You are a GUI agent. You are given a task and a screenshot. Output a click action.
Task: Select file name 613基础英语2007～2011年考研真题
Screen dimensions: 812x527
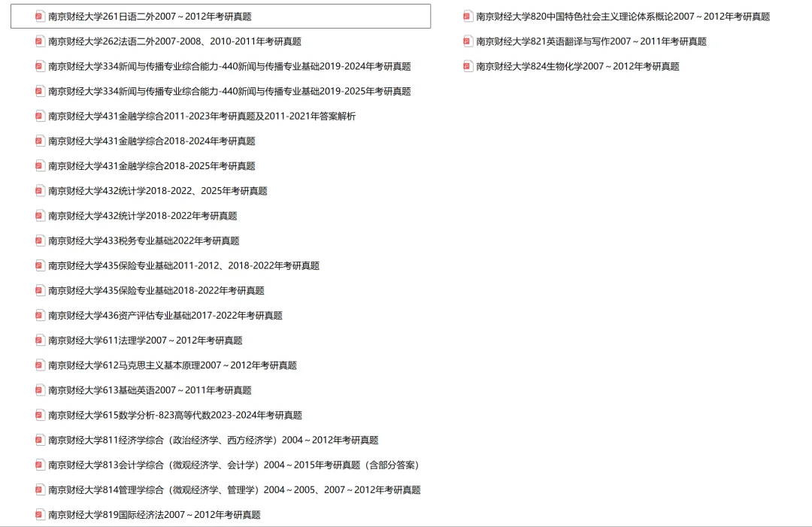click(150, 390)
